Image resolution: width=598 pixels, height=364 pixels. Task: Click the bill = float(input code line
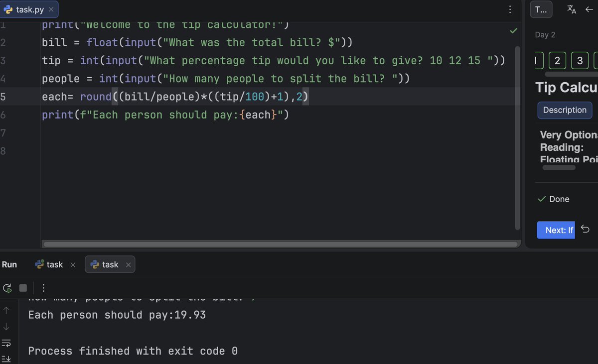(197, 42)
